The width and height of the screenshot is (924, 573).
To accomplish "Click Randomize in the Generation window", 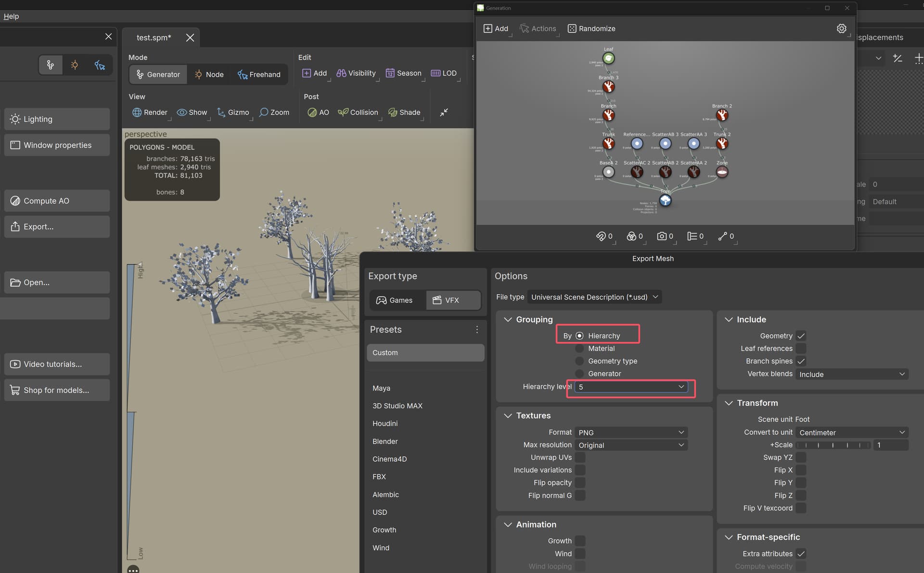I will (591, 28).
